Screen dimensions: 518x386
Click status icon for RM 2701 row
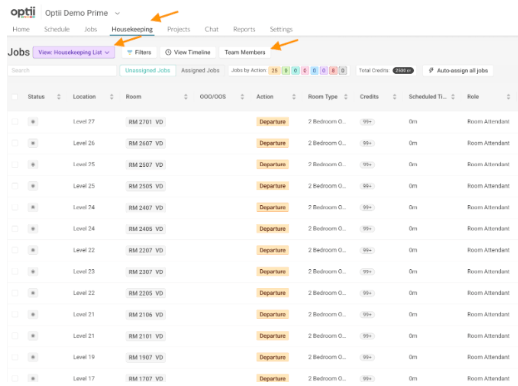tap(33, 122)
